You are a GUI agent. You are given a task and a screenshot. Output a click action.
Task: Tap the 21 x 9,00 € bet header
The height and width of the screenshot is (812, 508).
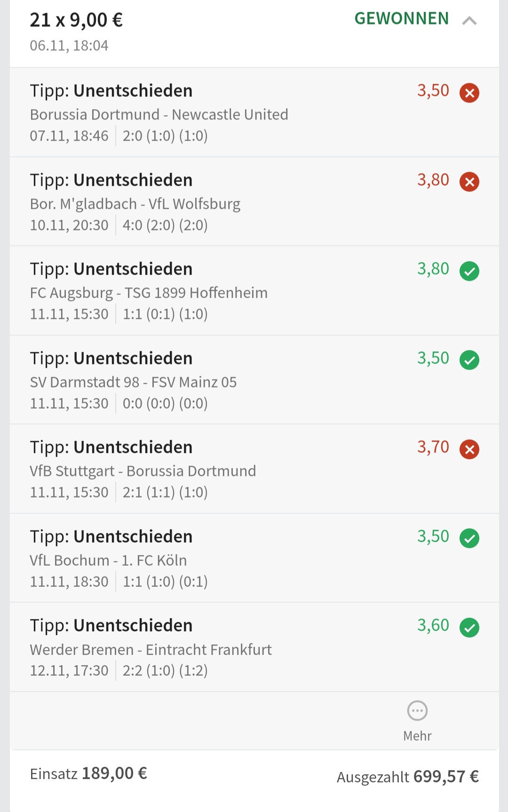(x=76, y=21)
